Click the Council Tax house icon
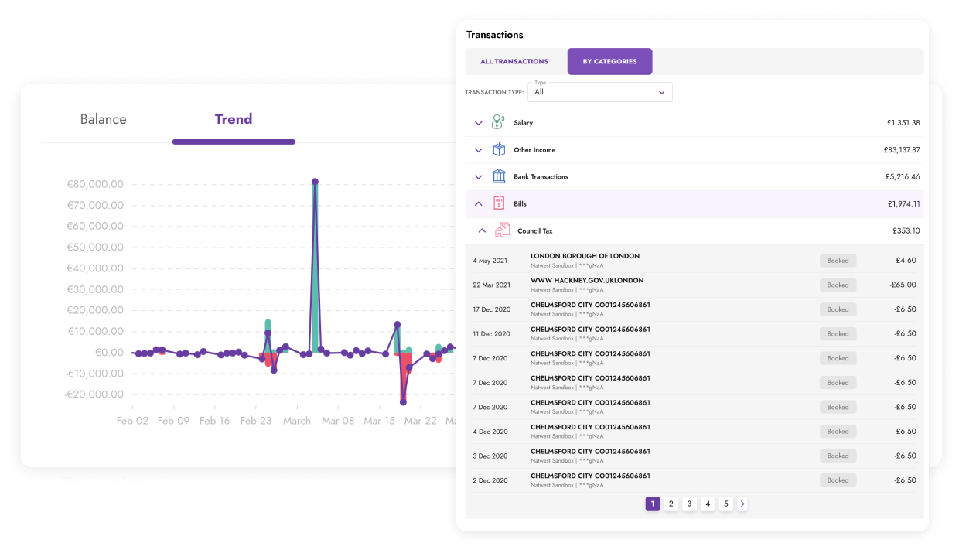The width and height of the screenshot is (959, 560). (x=503, y=230)
